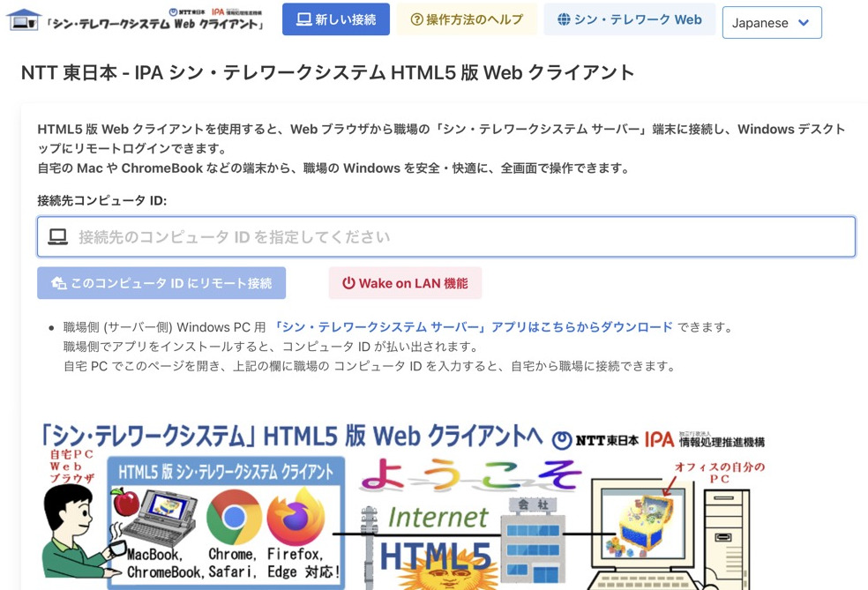Click the オフィスの自分の PC red label

click(x=720, y=472)
